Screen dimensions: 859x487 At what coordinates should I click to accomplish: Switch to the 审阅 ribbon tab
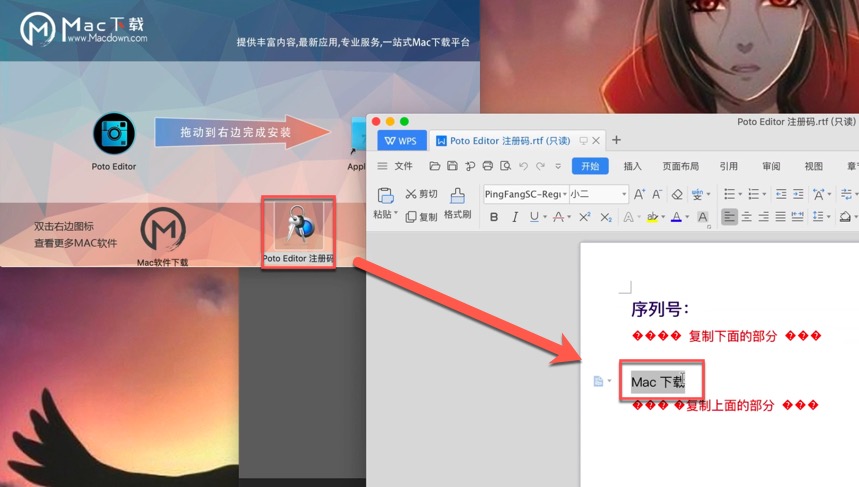[x=771, y=166]
